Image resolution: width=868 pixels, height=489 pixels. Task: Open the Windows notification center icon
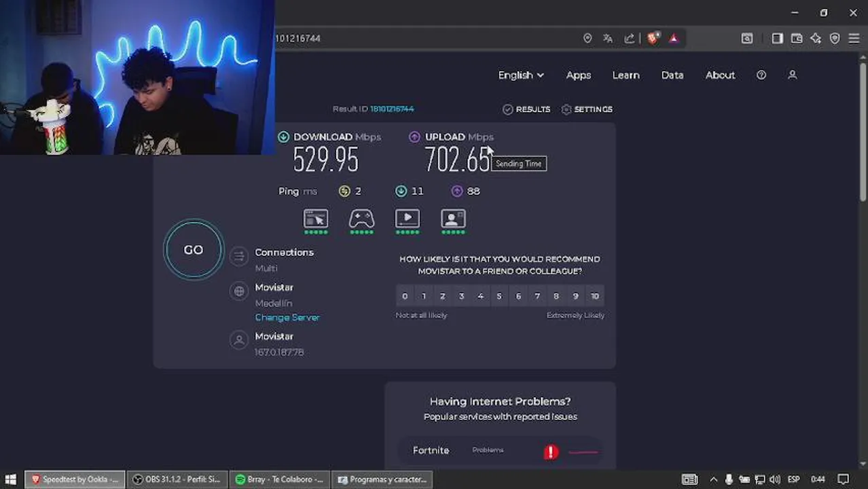pyautogui.click(x=844, y=479)
